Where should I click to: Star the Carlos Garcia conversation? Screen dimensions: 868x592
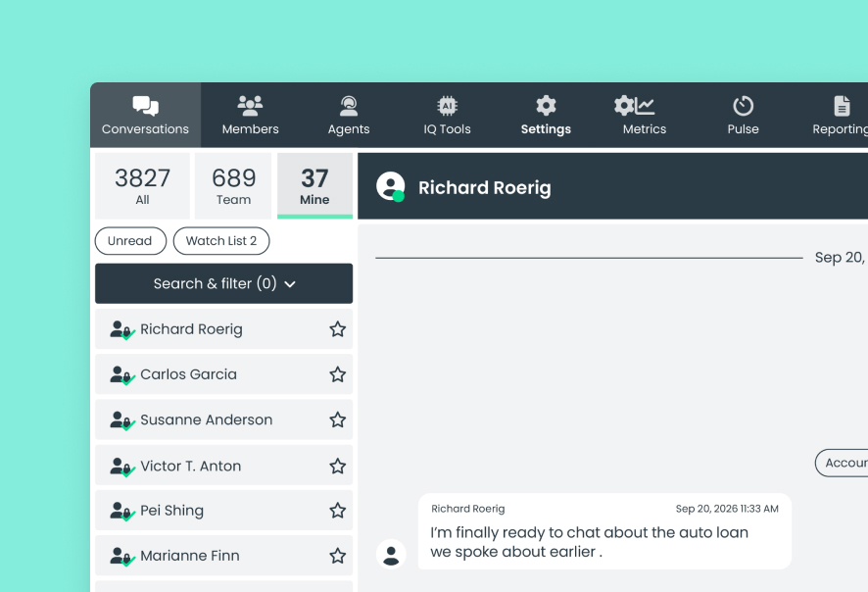pos(338,375)
